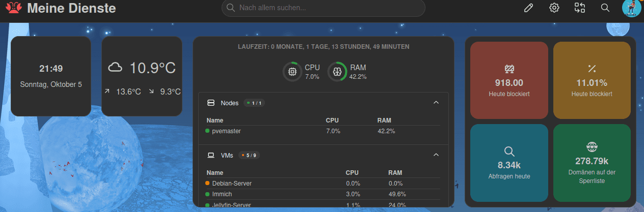Focus the 'Nach allem suchen' search field
The image size is (644, 212).
pyautogui.click(x=323, y=8)
